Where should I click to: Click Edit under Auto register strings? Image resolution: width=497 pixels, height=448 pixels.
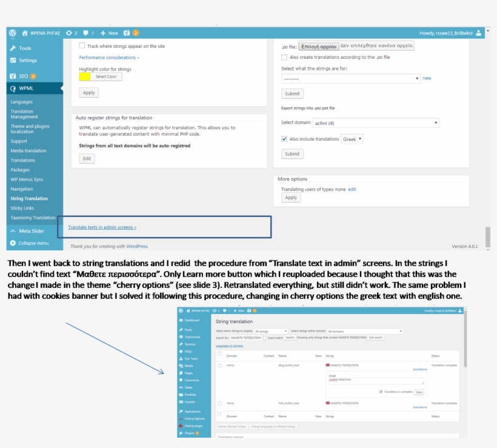[x=87, y=158]
